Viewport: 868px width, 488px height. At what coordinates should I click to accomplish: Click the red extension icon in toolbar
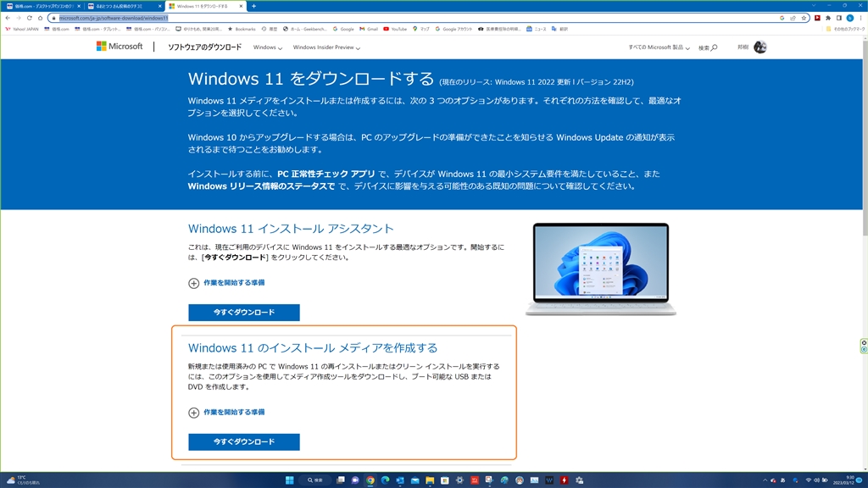coord(818,18)
